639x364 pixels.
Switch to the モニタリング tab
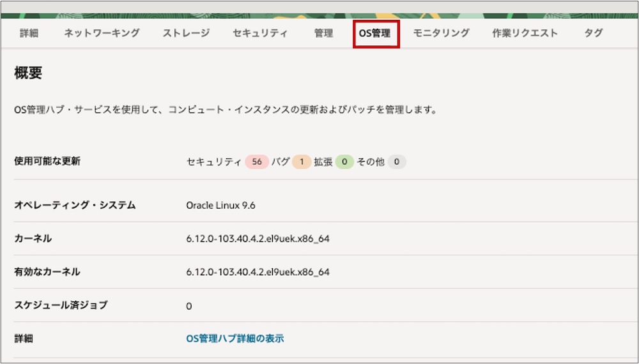point(441,33)
